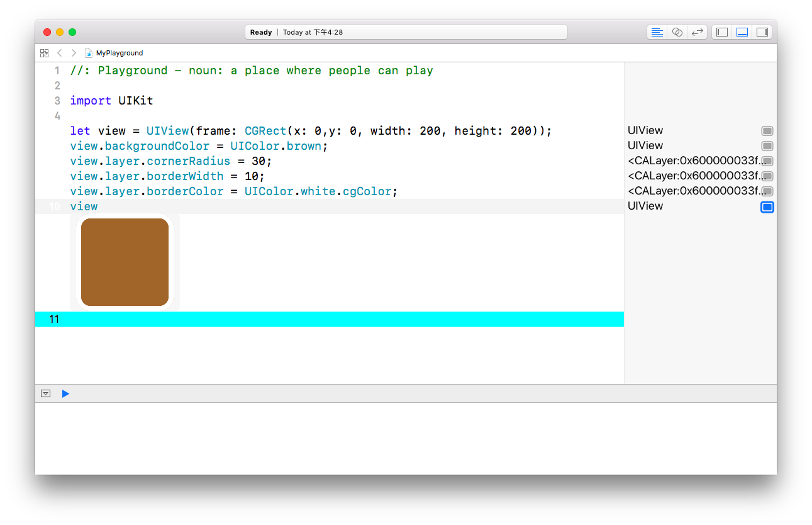Show result for the backgroundColor line
The image size is (812, 525).
pyautogui.click(x=767, y=146)
